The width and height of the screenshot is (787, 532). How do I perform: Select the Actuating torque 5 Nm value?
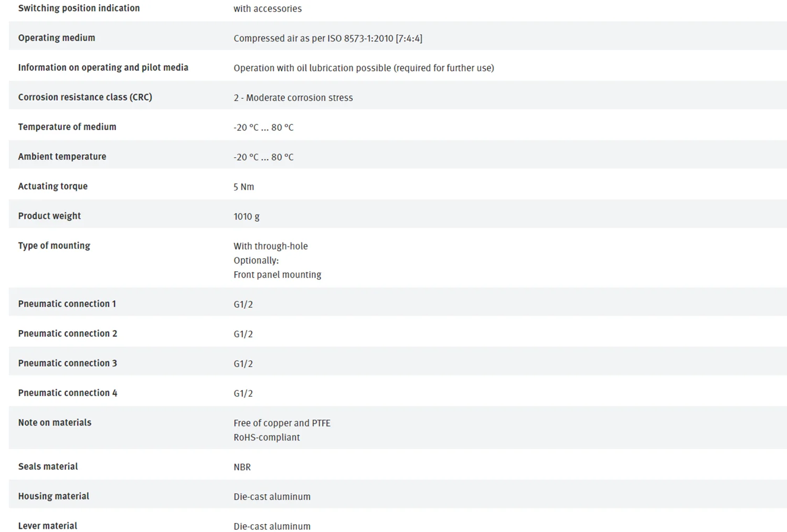(x=243, y=187)
